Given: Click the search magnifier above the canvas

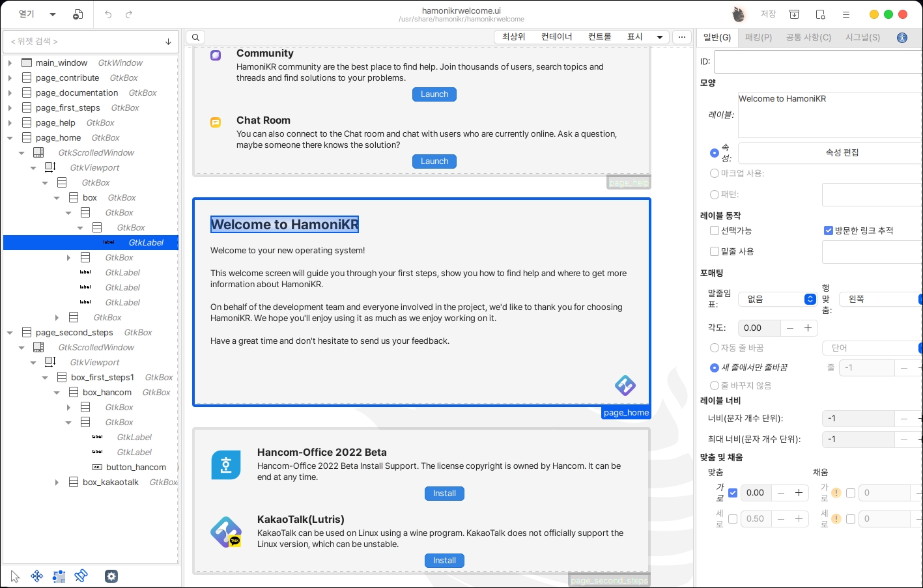Looking at the screenshot, I should pyautogui.click(x=195, y=37).
